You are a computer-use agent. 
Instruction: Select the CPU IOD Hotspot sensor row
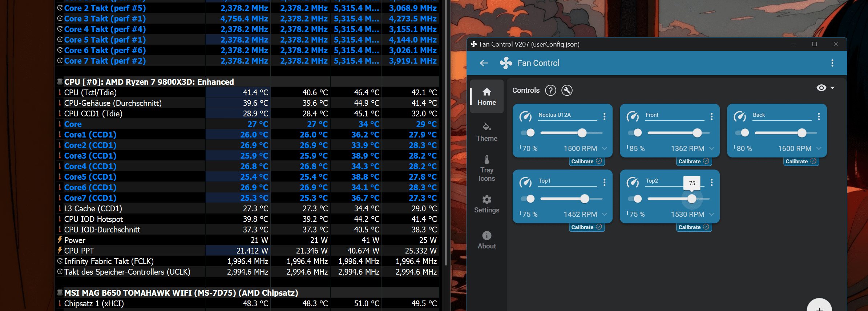pos(247,219)
